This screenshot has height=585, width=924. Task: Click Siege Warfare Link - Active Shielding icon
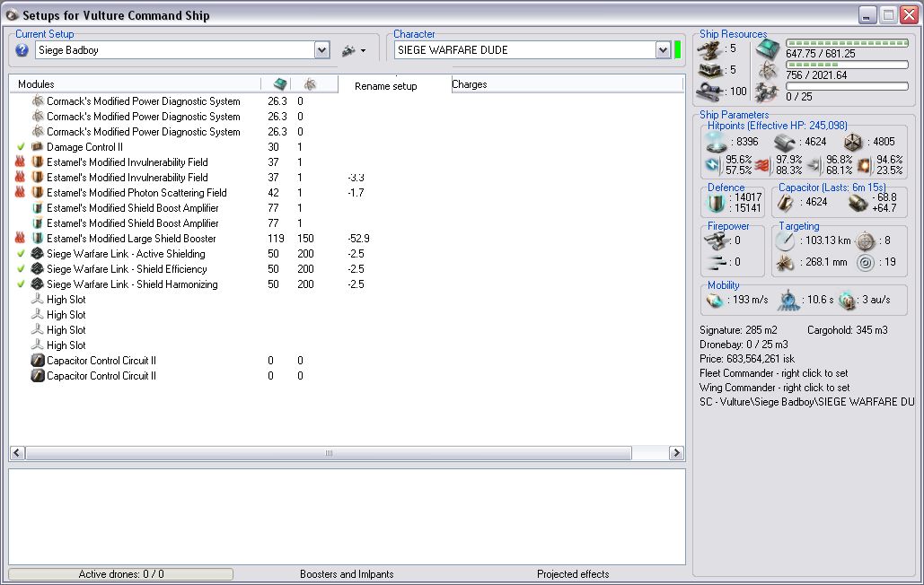click(38, 254)
